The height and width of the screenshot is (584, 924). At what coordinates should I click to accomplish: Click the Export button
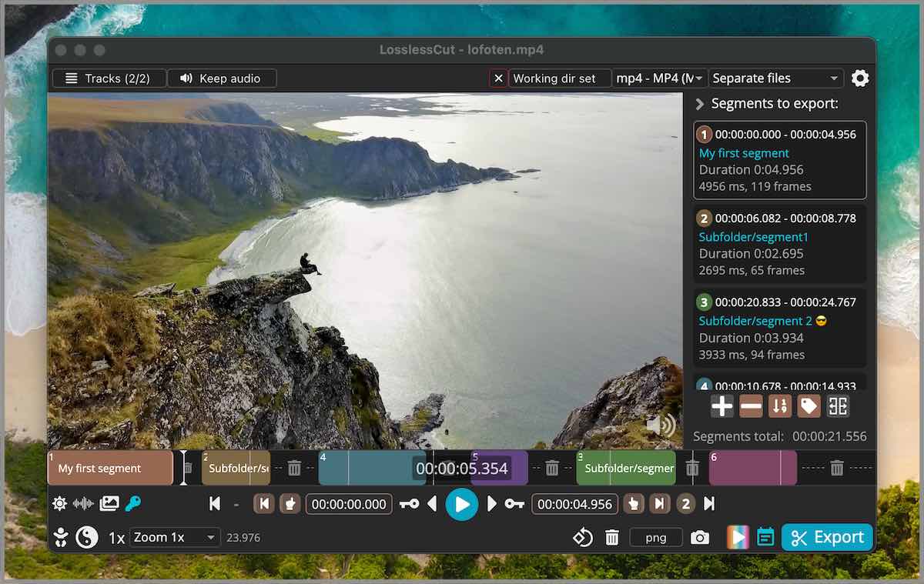click(827, 537)
